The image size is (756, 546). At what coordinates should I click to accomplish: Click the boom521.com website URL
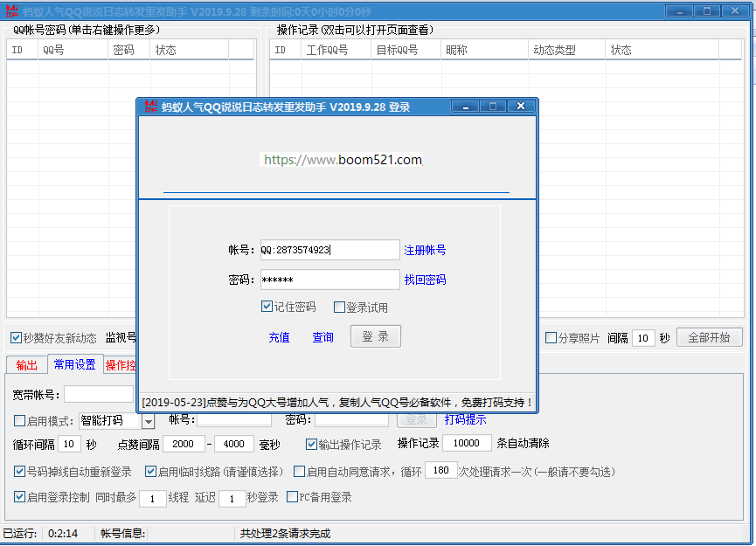[x=343, y=160]
